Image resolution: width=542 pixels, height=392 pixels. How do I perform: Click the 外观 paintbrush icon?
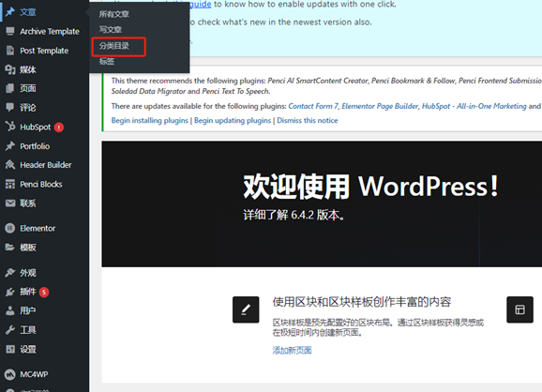(x=10, y=273)
